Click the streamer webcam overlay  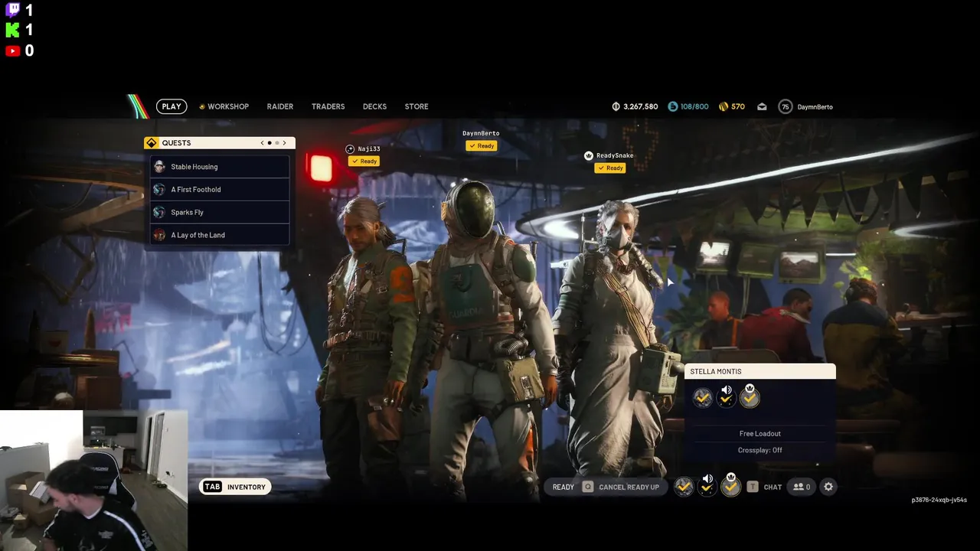pyautogui.click(x=93, y=481)
